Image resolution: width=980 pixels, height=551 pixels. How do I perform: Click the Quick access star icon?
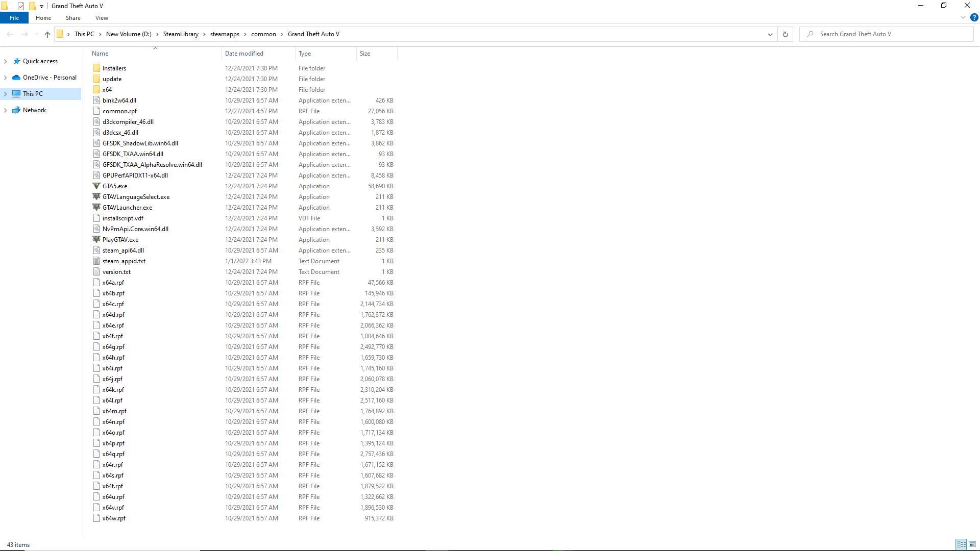[x=17, y=61]
